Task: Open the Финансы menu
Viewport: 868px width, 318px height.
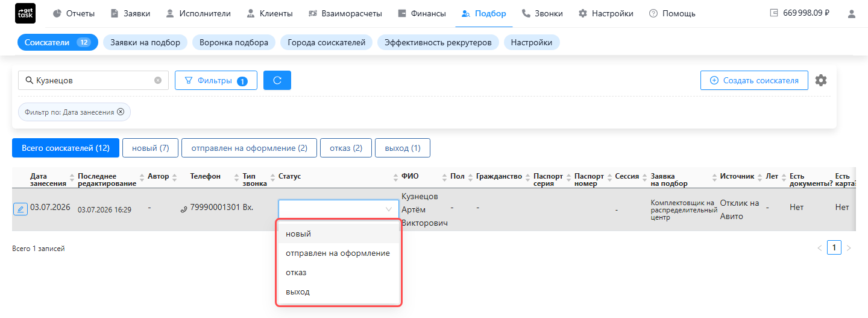Action: coord(422,13)
